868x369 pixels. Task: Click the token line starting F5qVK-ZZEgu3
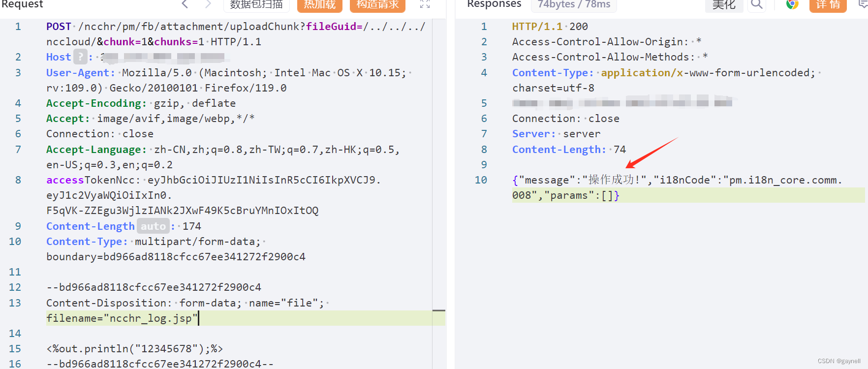[x=183, y=211]
